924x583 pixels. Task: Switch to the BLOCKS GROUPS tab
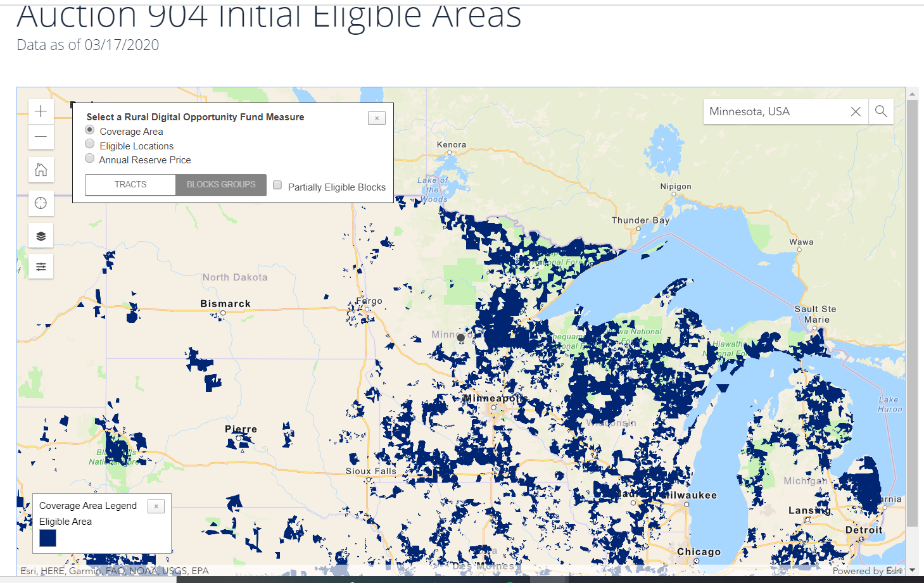tap(220, 184)
